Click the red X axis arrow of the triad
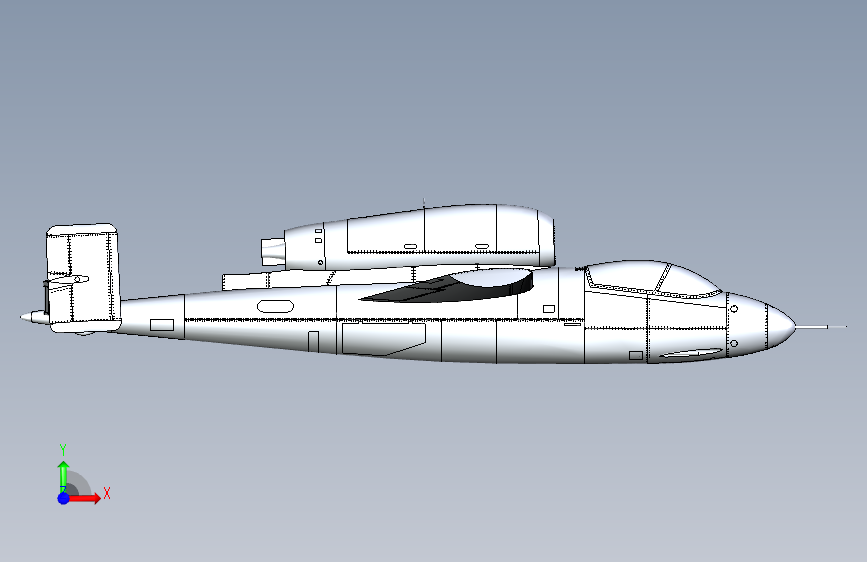Screen dimensions: 867x562 (84, 498)
